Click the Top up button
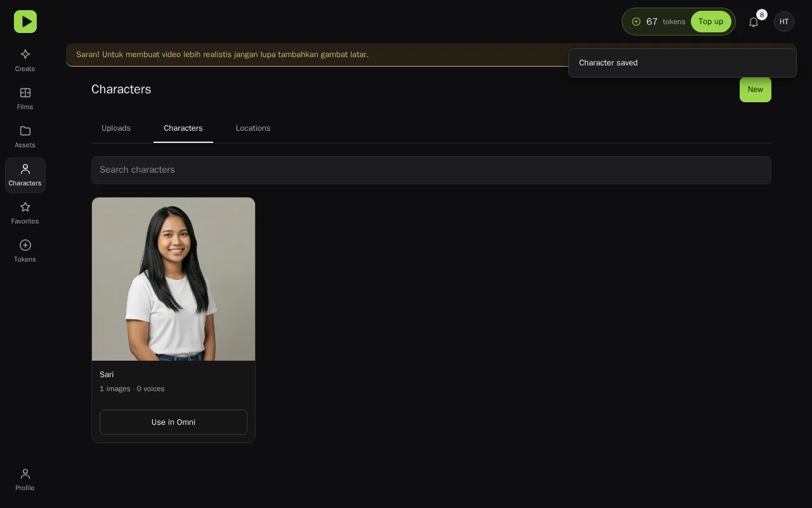 coord(711,22)
